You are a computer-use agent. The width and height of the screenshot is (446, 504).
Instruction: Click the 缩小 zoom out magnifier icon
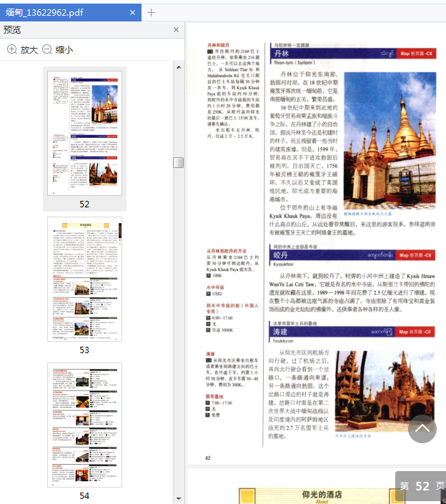(x=47, y=49)
